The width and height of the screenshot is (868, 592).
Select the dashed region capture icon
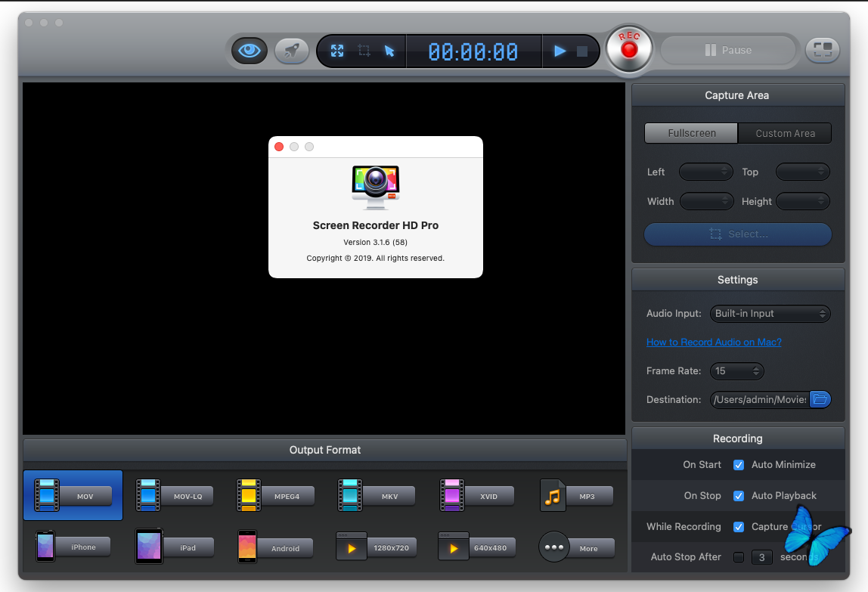coord(364,51)
